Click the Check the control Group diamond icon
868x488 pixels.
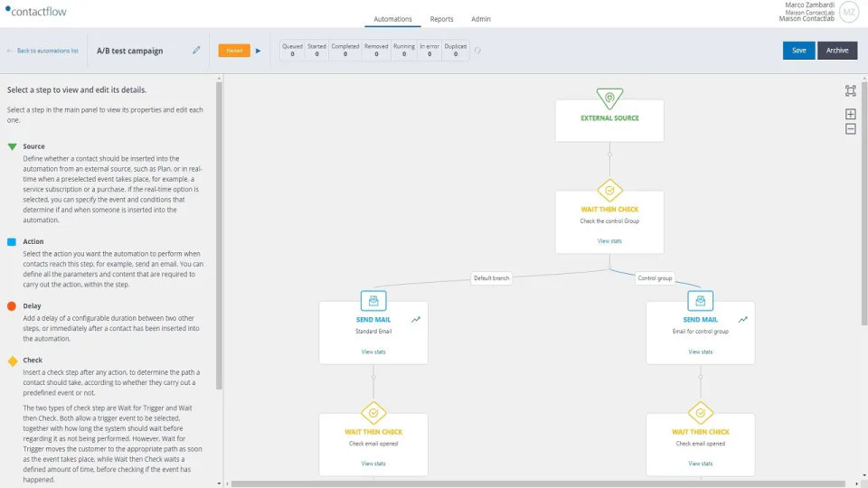pyautogui.click(x=609, y=191)
